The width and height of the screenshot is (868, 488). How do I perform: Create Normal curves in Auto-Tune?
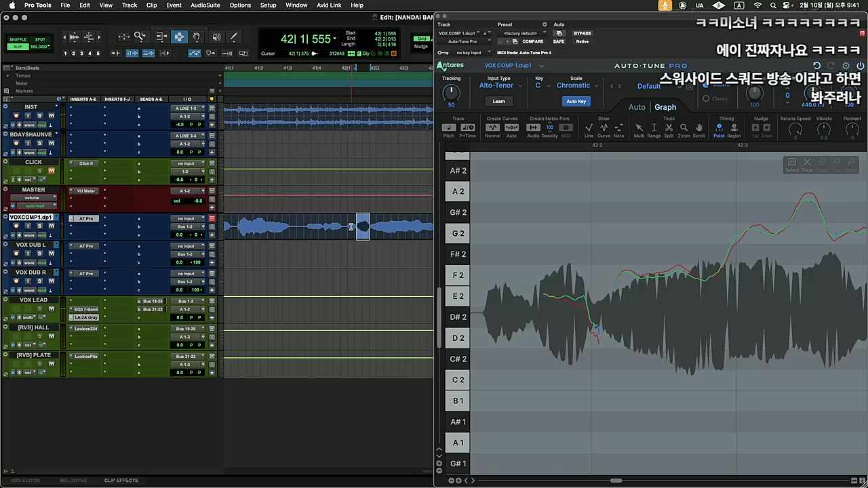coord(493,127)
